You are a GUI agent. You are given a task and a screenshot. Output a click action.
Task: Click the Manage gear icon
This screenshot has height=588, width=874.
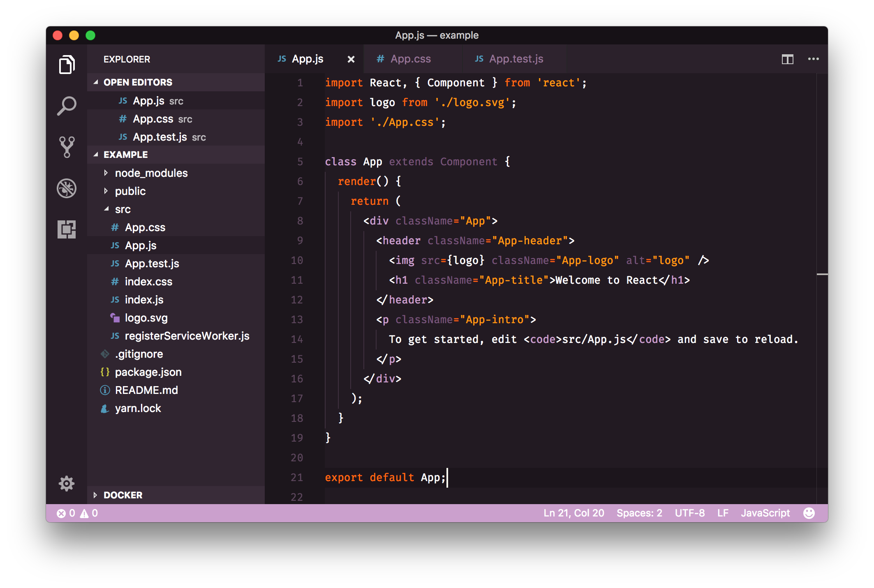coord(67,484)
